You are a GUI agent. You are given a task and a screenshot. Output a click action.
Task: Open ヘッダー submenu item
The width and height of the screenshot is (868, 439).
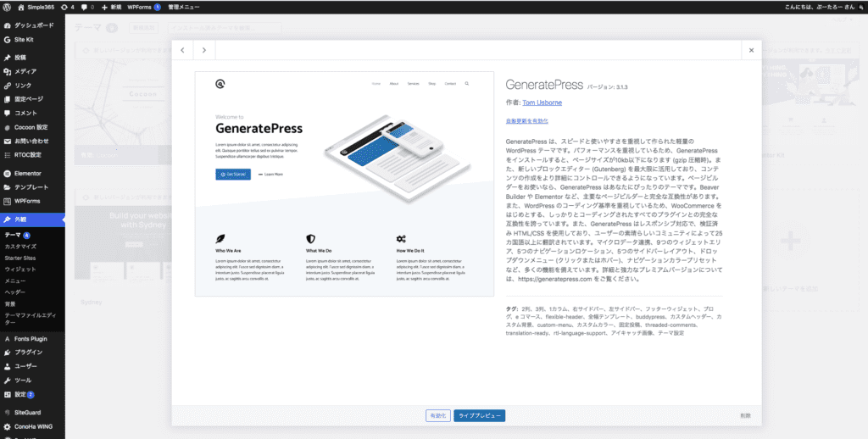point(15,292)
